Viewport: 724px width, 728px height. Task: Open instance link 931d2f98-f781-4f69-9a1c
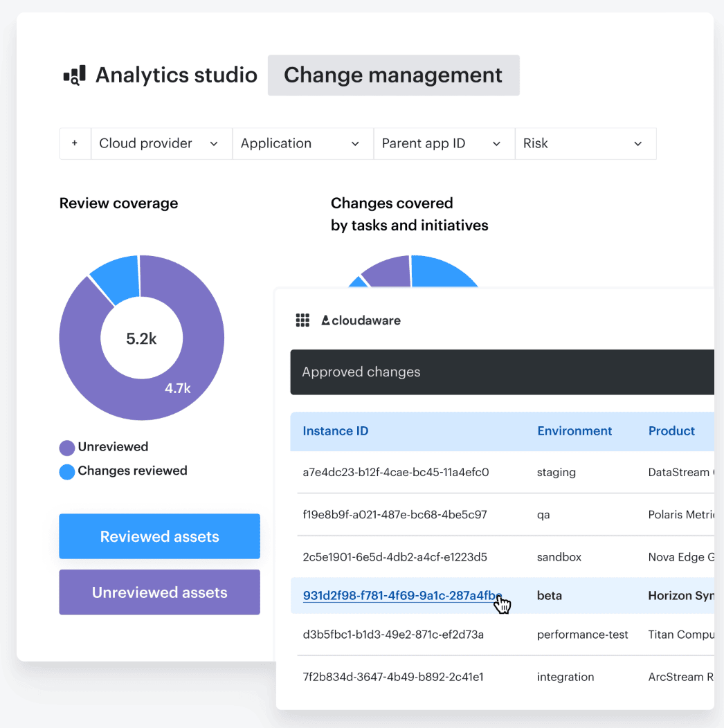[x=401, y=596]
